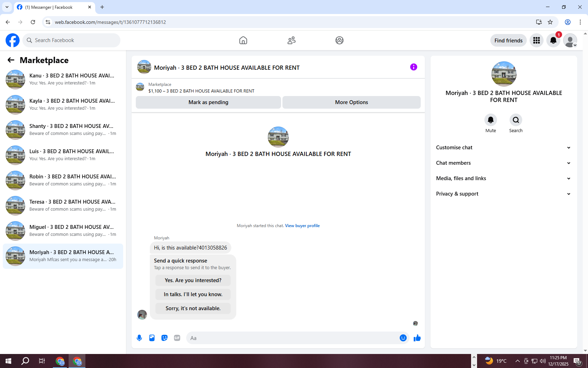Viewport: 588px width, 368px height.
Task: Open the Facebook logo home link
Action: 13,40
